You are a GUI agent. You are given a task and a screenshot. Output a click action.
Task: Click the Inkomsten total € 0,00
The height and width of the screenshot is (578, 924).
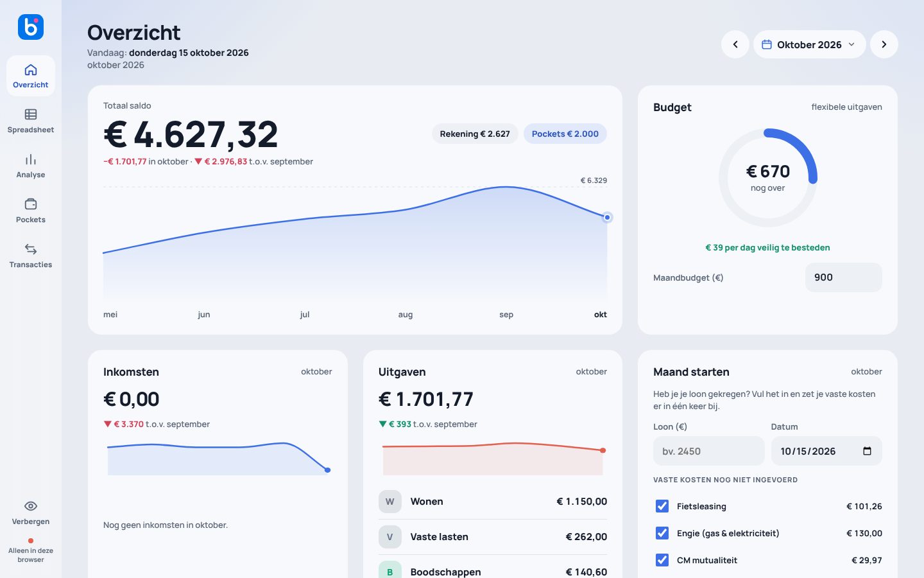point(132,399)
